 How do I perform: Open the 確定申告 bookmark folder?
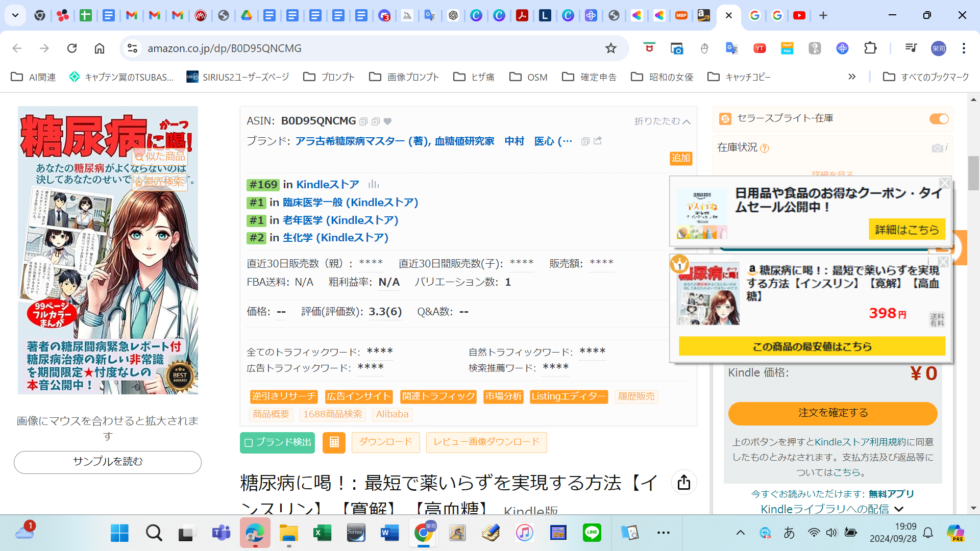[589, 77]
